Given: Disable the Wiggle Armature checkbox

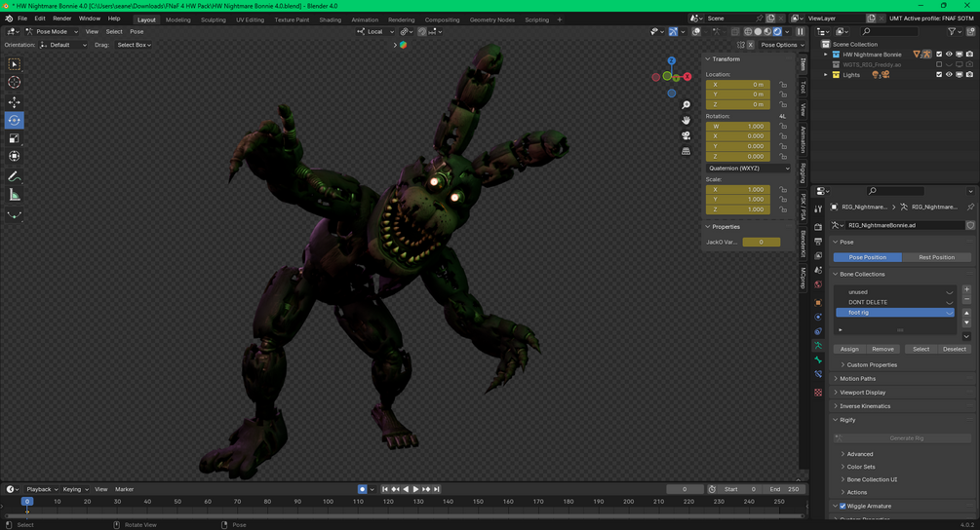Looking at the screenshot, I should [x=843, y=506].
